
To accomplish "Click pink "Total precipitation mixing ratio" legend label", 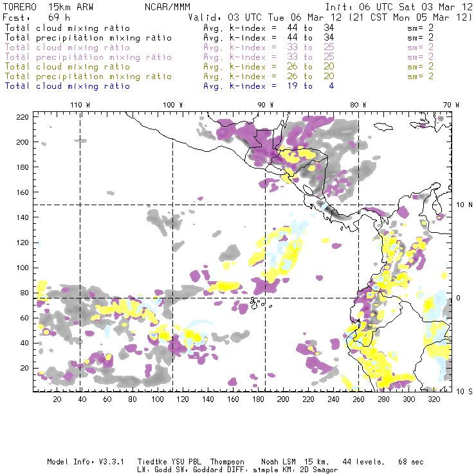I will [88, 57].
